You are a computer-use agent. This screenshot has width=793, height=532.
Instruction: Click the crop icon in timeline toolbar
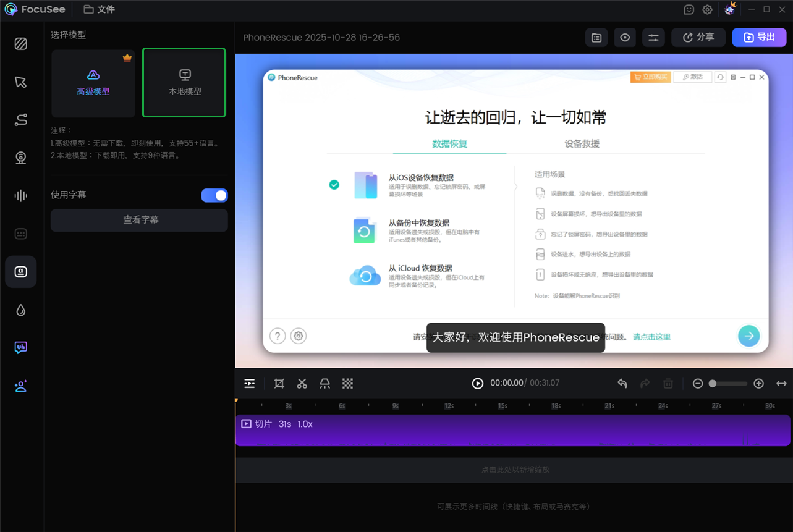[279, 384]
